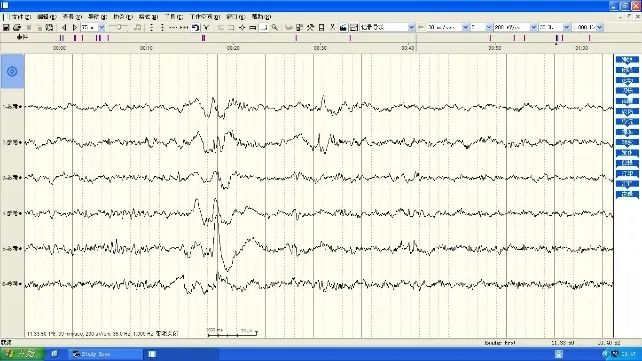Click the topmost blue montage button in right panel
642x361 pixels.
click(627, 60)
